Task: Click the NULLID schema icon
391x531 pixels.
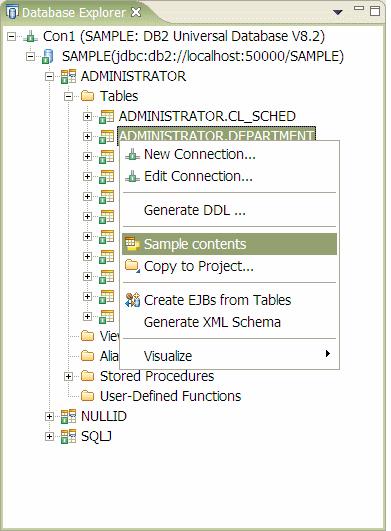Action: click(x=68, y=416)
